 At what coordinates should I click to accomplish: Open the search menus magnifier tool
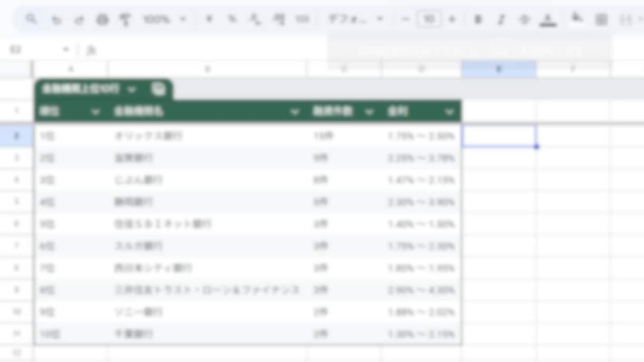32,20
